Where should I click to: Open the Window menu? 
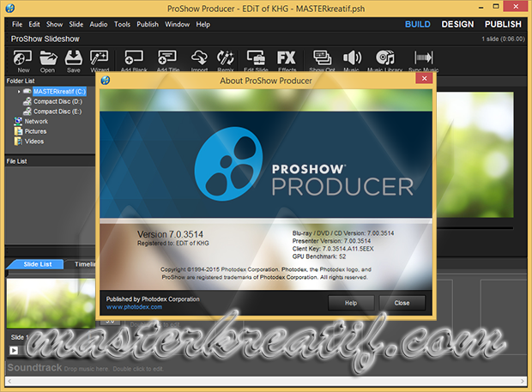[177, 24]
